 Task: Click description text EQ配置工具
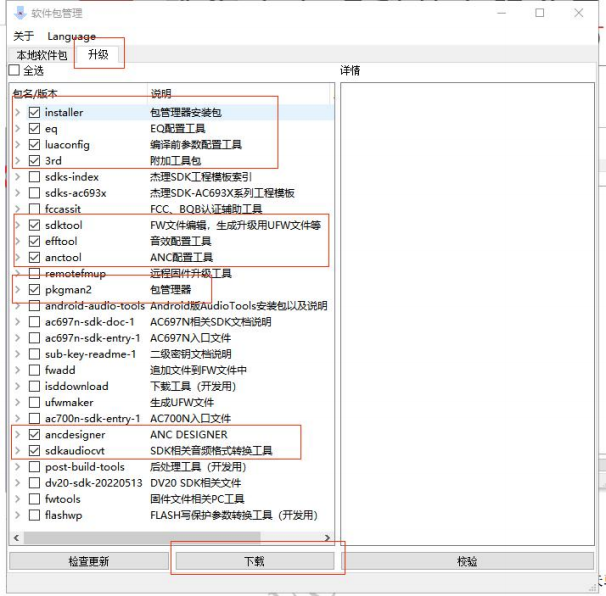click(x=178, y=129)
